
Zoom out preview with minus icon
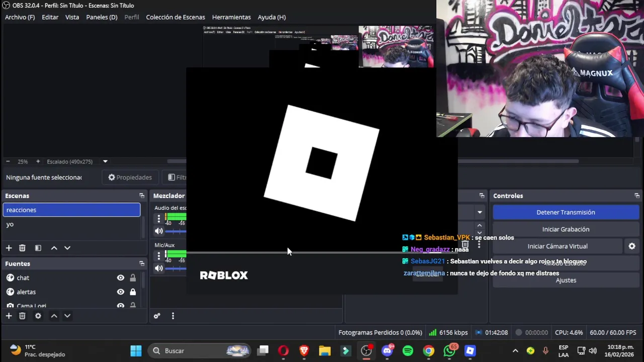8,161
